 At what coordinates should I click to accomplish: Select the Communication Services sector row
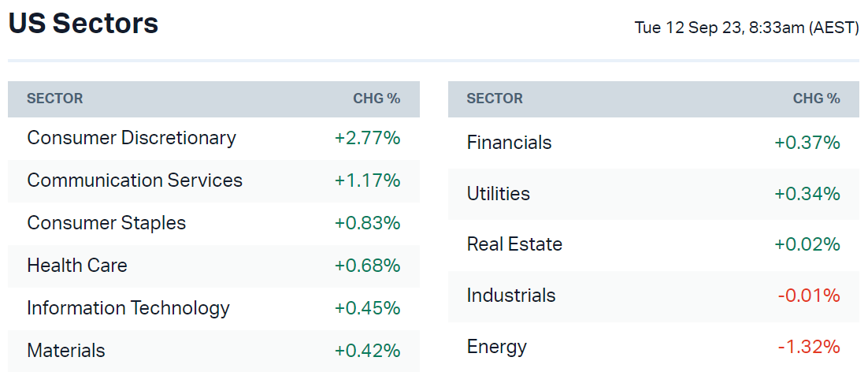coord(135,180)
